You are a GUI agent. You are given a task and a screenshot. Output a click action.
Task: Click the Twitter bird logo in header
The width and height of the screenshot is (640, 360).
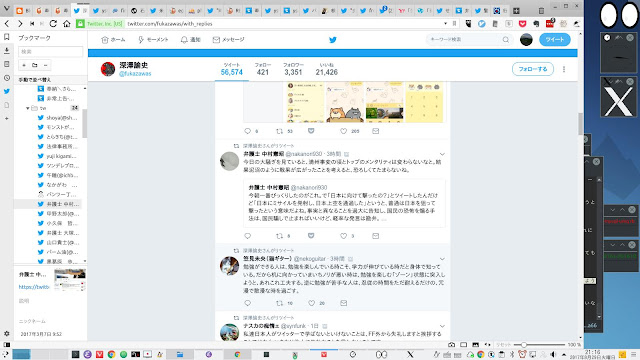(x=333, y=40)
